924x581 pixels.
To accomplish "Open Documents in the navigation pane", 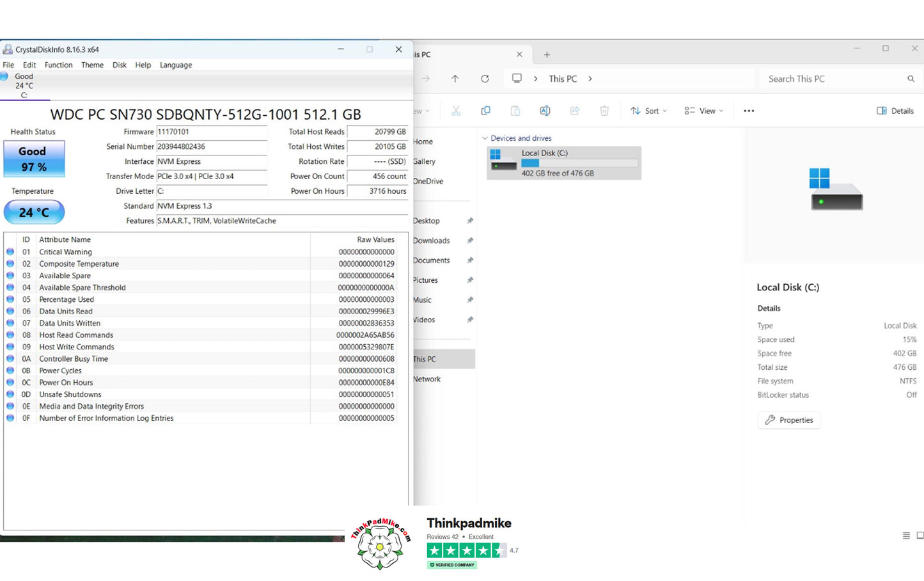I will coord(431,260).
